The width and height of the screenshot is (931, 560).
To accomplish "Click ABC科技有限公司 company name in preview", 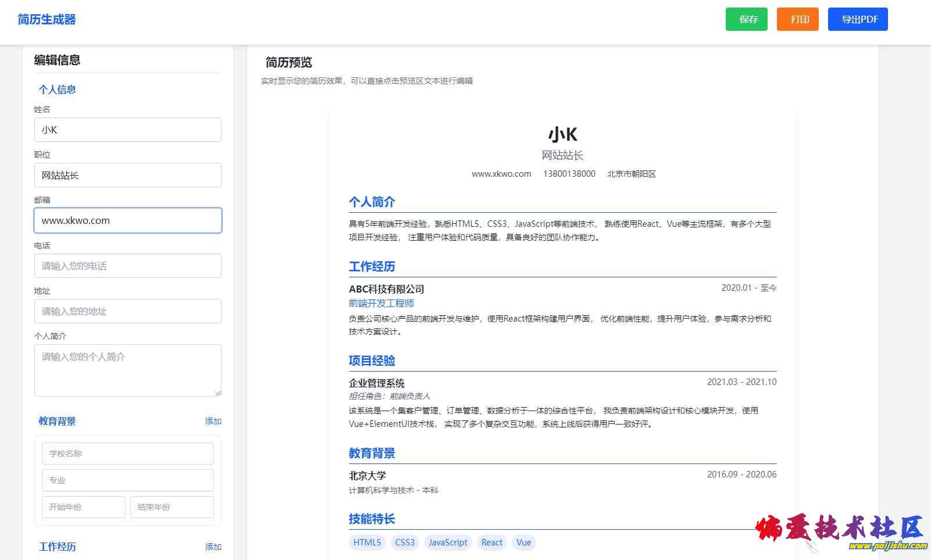I will click(387, 289).
